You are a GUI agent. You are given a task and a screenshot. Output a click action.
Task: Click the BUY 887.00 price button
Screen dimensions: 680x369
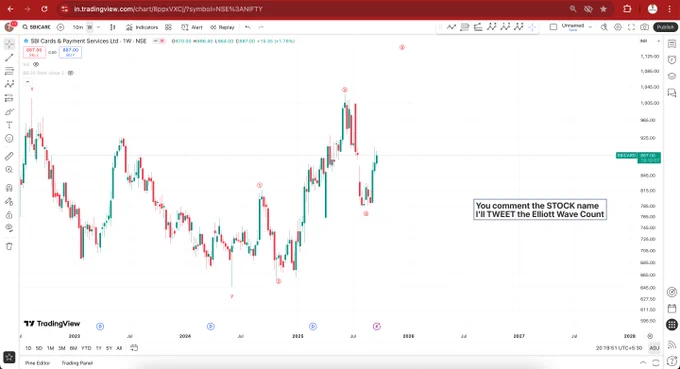[70, 52]
